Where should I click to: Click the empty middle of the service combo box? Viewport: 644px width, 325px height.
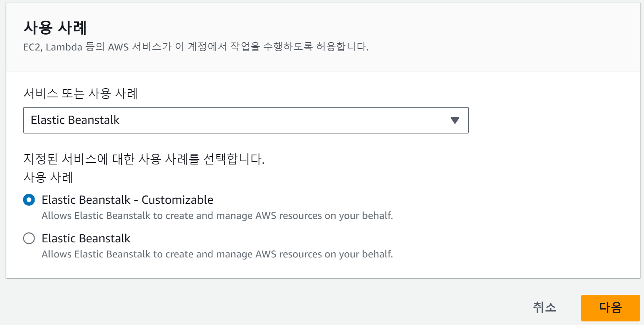278,120
